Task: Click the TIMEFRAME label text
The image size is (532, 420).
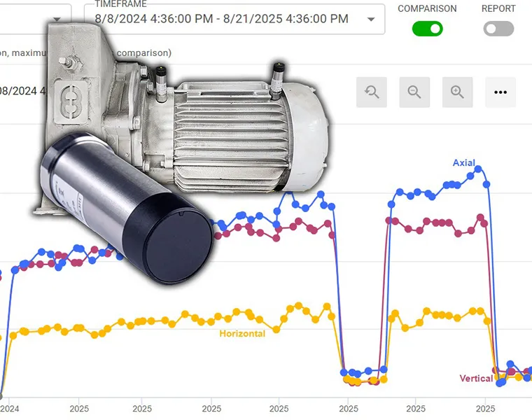Action: coord(121,3)
